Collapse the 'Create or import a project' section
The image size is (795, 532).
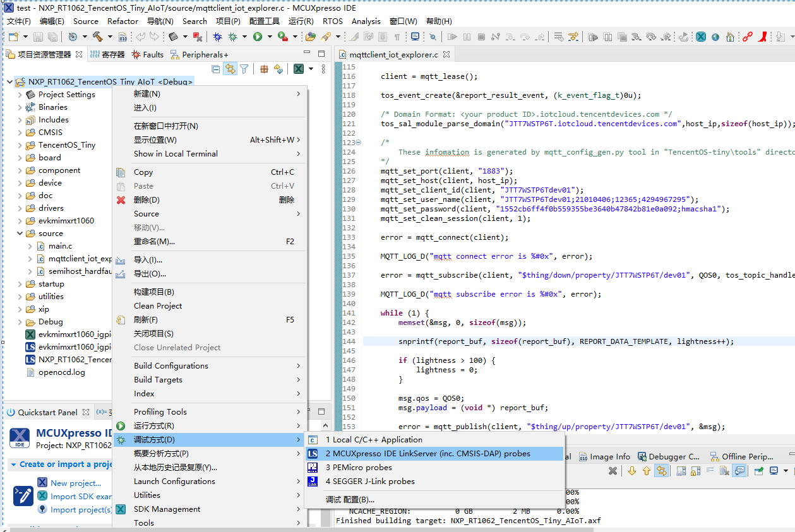coord(13,464)
